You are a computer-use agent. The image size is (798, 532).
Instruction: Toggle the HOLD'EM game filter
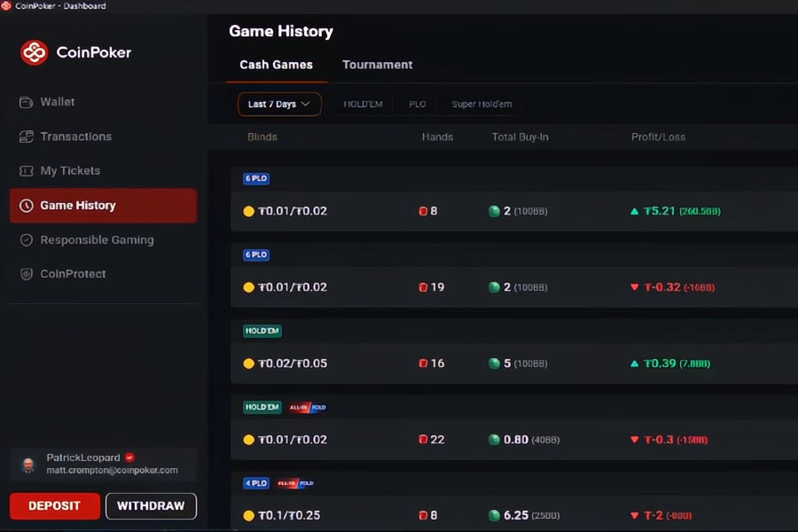coord(363,104)
